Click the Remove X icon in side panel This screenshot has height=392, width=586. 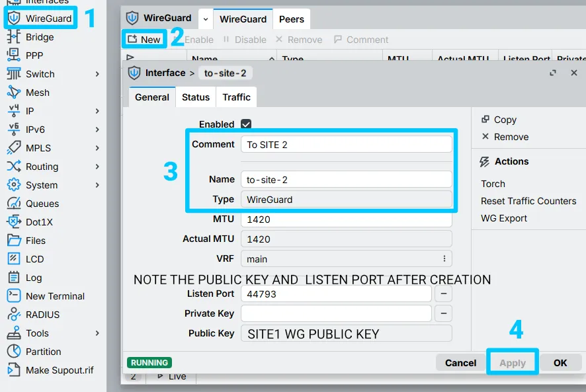click(x=485, y=136)
